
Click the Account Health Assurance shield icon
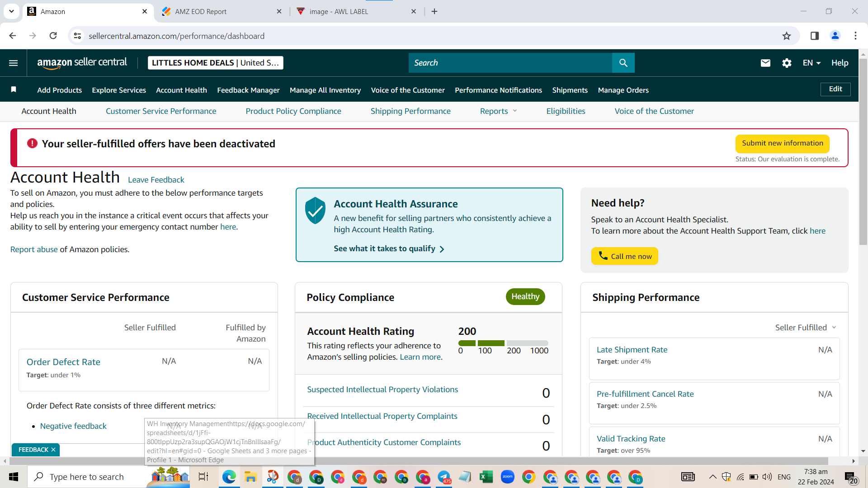315,211
